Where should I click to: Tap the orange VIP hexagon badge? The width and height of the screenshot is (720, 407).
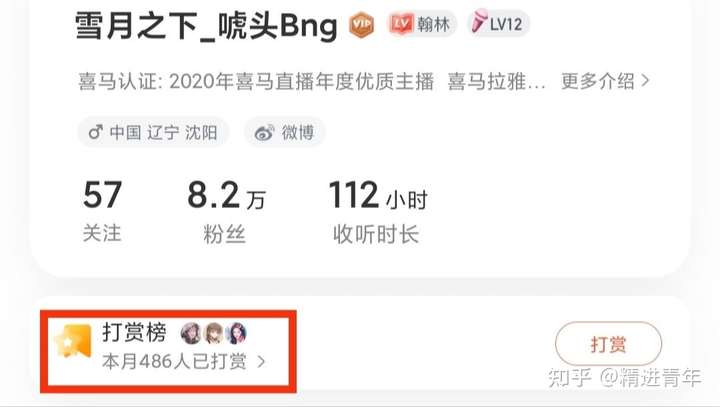point(362,25)
